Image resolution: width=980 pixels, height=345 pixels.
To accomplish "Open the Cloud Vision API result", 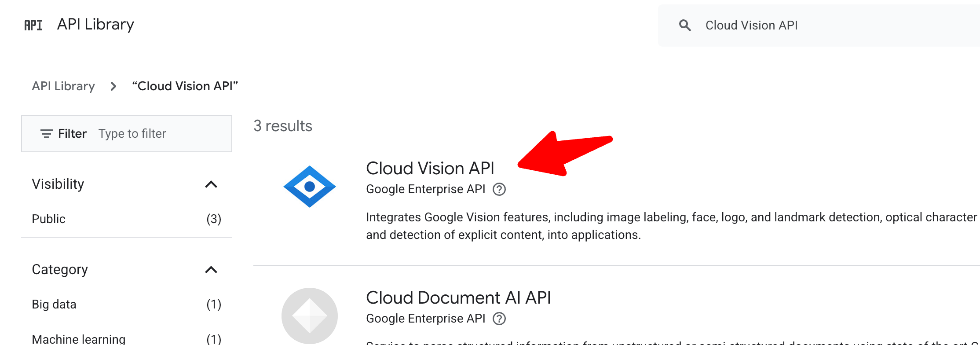I will 430,169.
